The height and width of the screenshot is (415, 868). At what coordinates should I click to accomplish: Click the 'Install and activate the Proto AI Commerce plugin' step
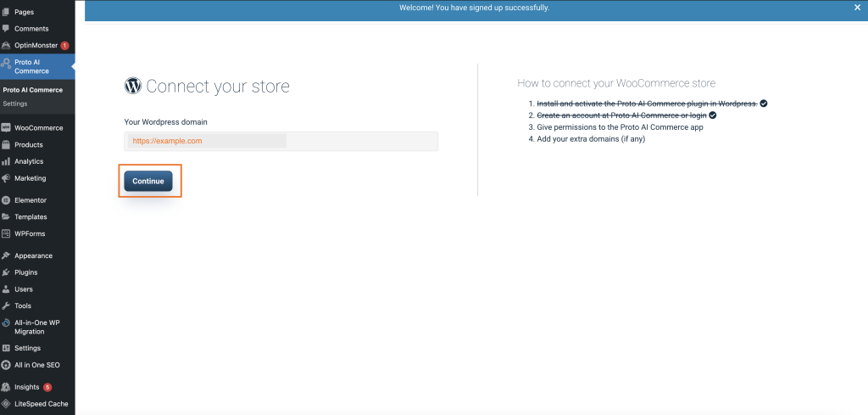point(647,104)
